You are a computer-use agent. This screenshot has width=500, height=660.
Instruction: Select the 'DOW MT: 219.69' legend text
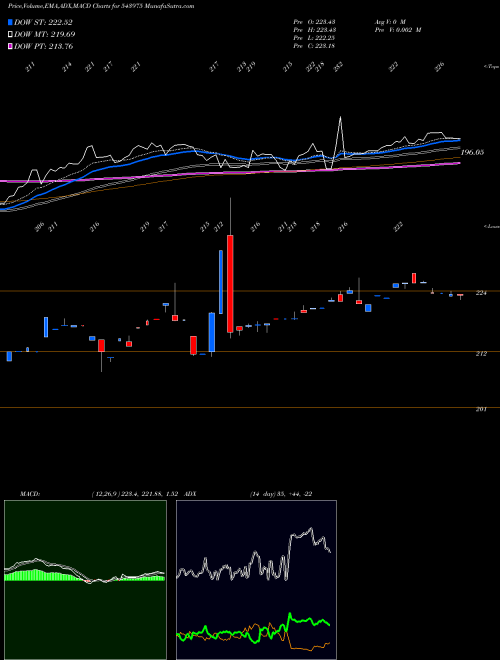(45, 34)
